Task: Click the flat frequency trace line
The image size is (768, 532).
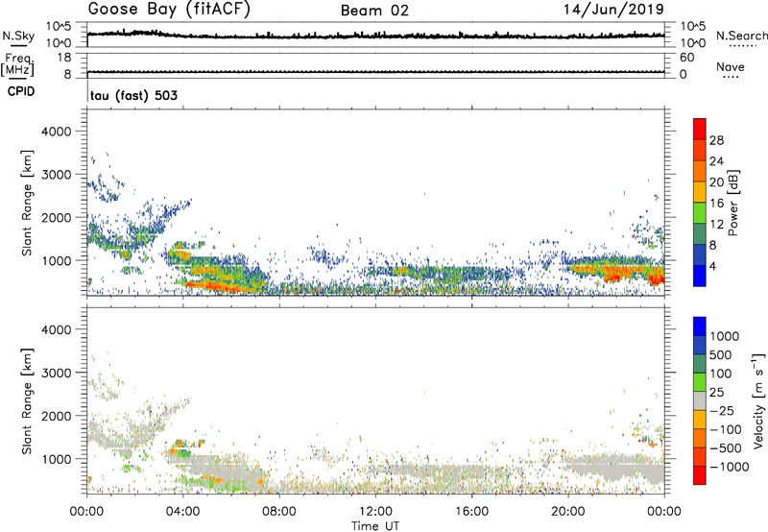Action: point(375,72)
